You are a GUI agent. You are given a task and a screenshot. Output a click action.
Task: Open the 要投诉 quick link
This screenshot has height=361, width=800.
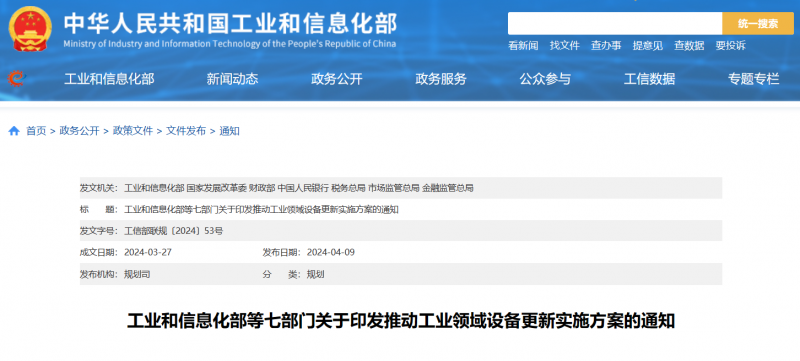tap(730, 45)
